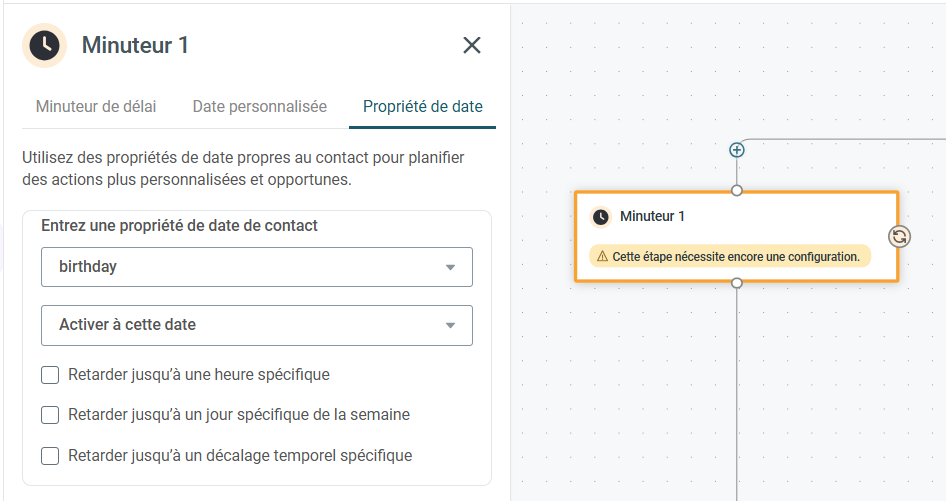
Task: Expand the Activer à cette date dropdown
Action: pyautogui.click(x=257, y=325)
